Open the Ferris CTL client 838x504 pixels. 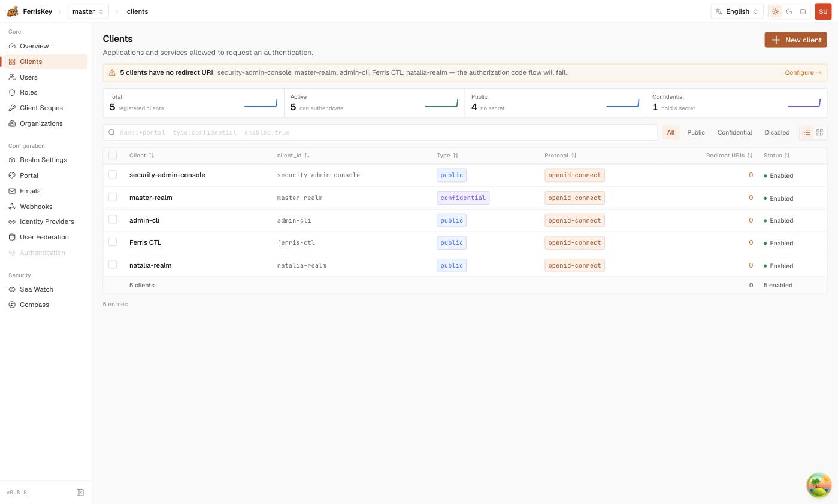pyautogui.click(x=145, y=242)
